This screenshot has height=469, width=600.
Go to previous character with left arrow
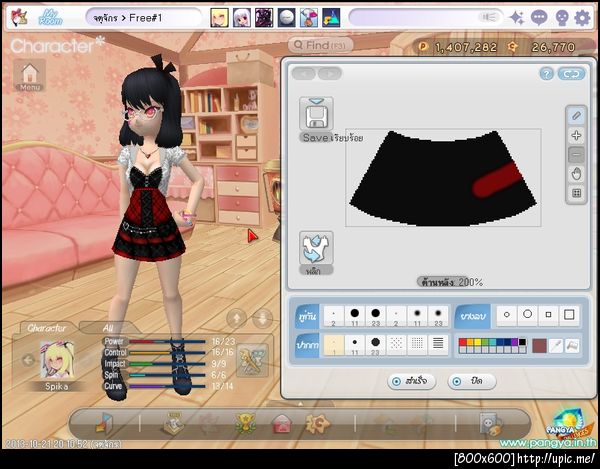[x=28, y=360]
